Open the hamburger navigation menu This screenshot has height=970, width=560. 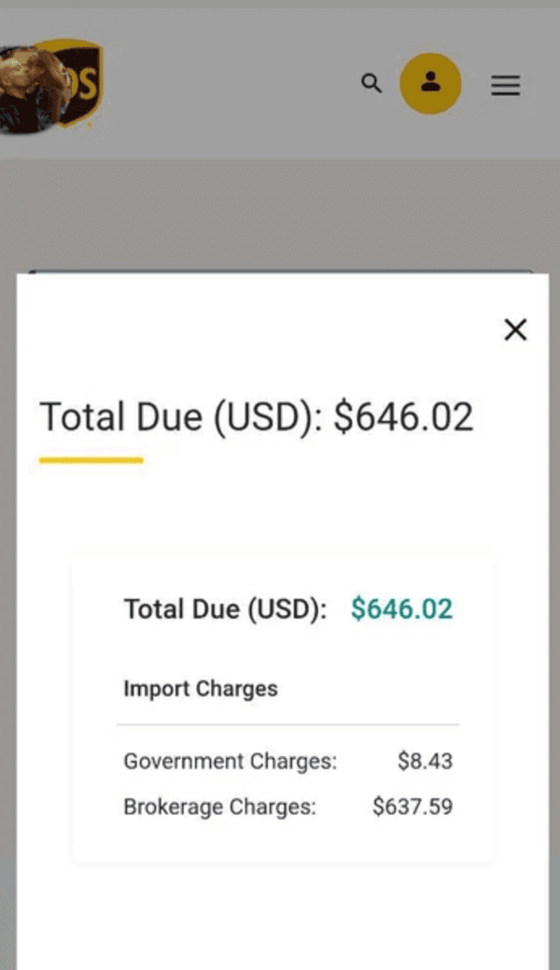click(505, 86)
